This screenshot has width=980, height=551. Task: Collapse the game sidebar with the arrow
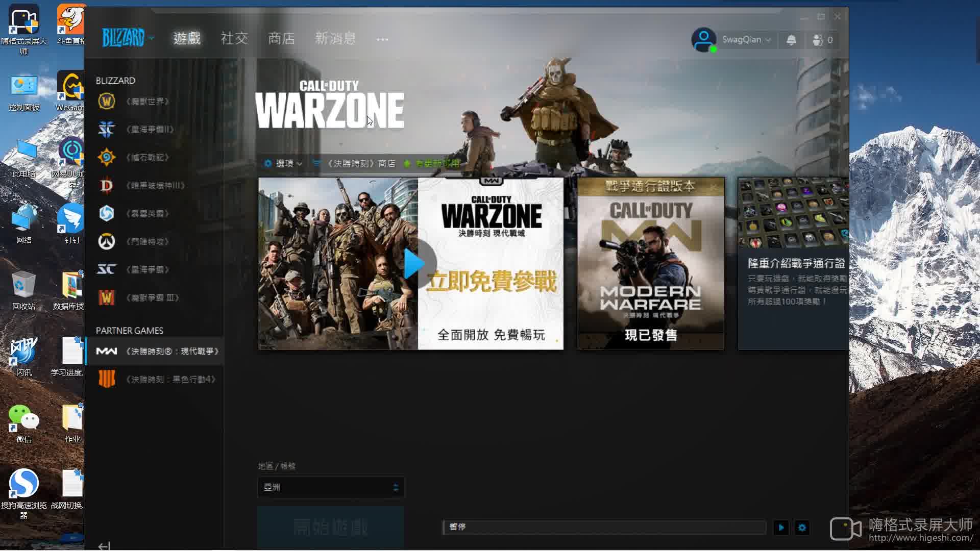[104, 546]
